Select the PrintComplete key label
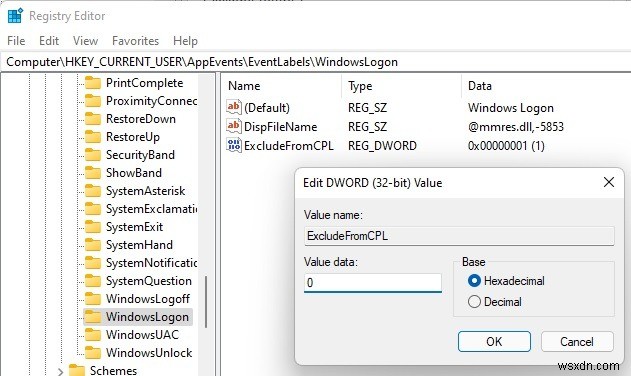This screenshot has width=631, height=376. click(x=144, y=83)
